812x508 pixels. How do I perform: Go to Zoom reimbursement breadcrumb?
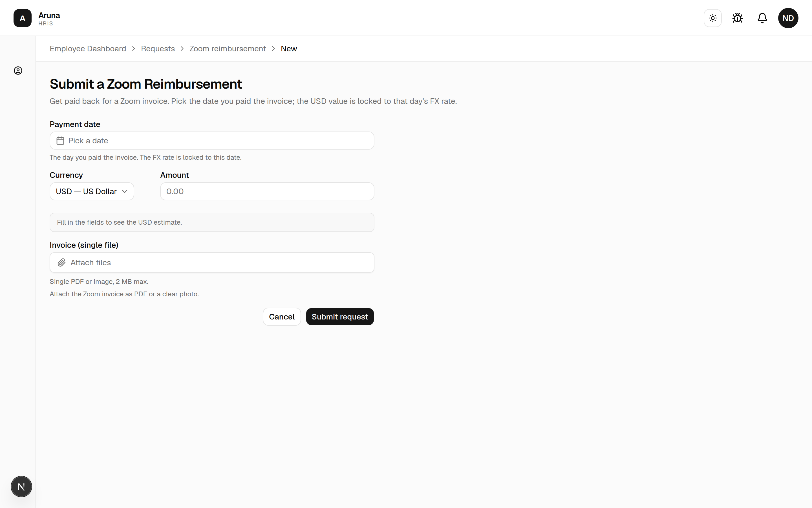tap(228, 49)
